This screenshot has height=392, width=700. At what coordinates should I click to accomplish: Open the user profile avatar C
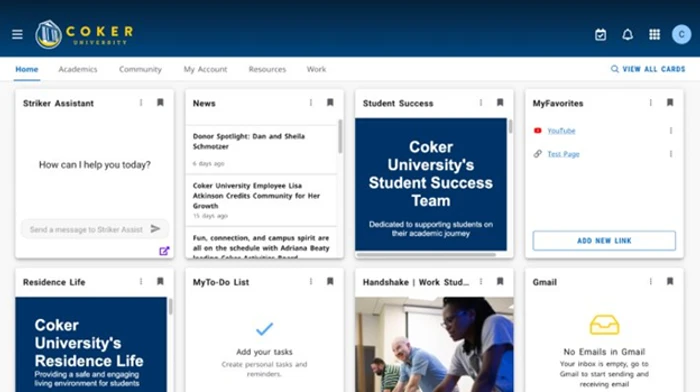coord(681,34)
